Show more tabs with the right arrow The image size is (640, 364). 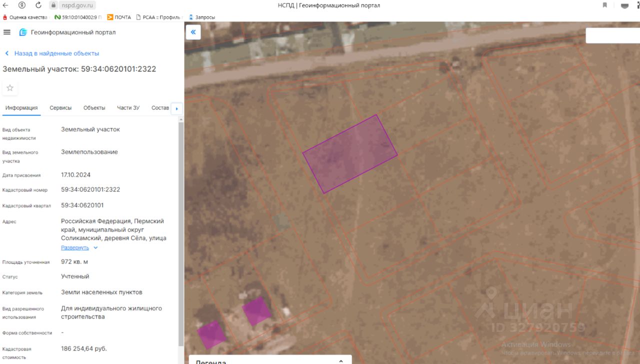pyautogui.click(x=176, y=108)
